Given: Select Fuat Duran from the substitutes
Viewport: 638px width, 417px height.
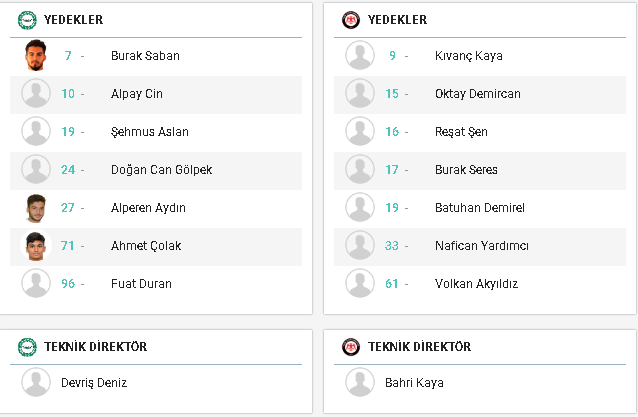Looking at the screenshot, I should pos(141,284).
